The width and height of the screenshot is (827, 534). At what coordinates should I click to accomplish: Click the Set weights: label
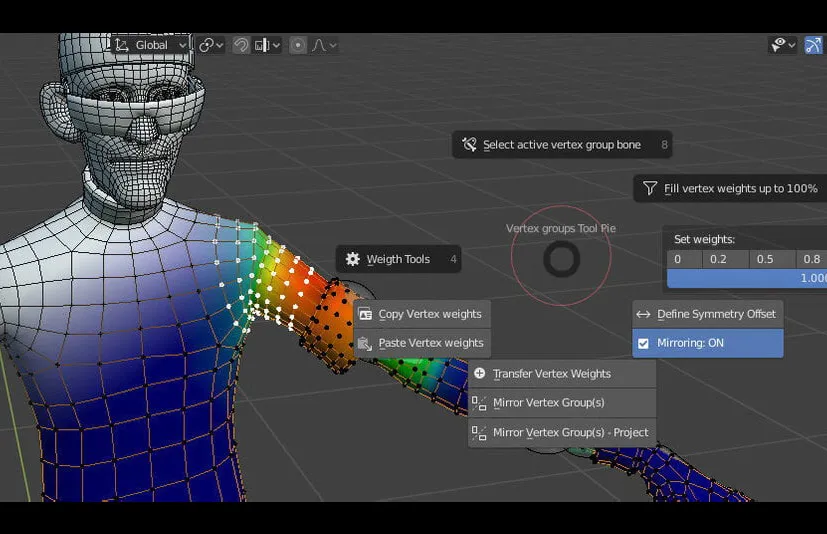coord(704,239)
